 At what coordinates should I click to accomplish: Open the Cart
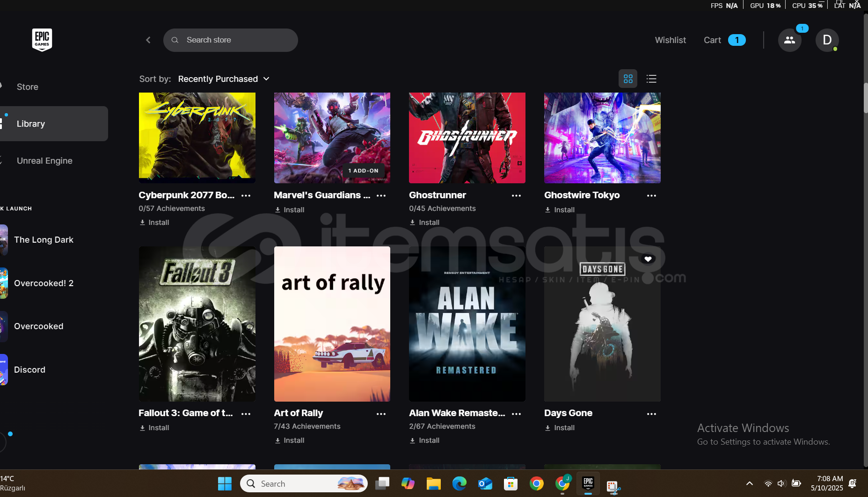pos(724,40)
